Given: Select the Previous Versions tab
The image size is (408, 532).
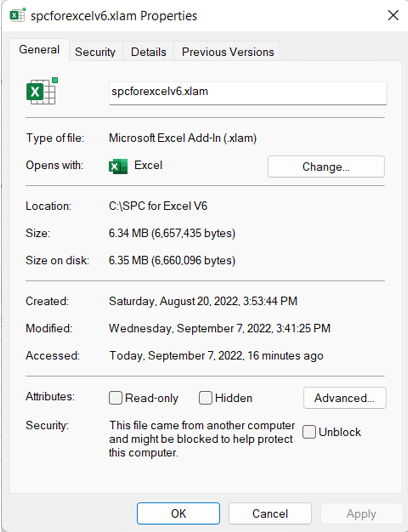Looking at the screenshot, I should (228, 52).
